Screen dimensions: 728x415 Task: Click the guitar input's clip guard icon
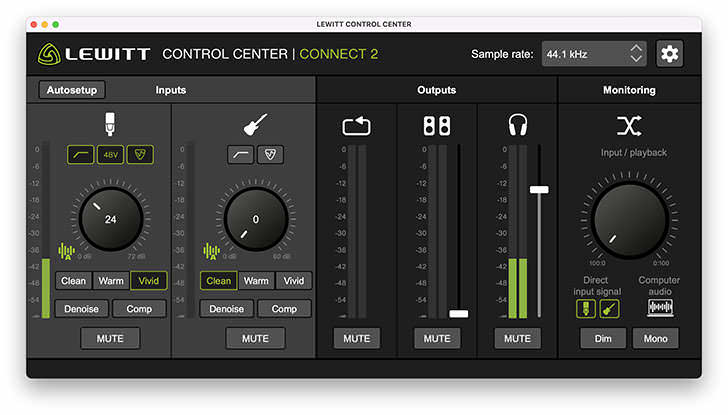pyautogui.click(x=269, y=155)
